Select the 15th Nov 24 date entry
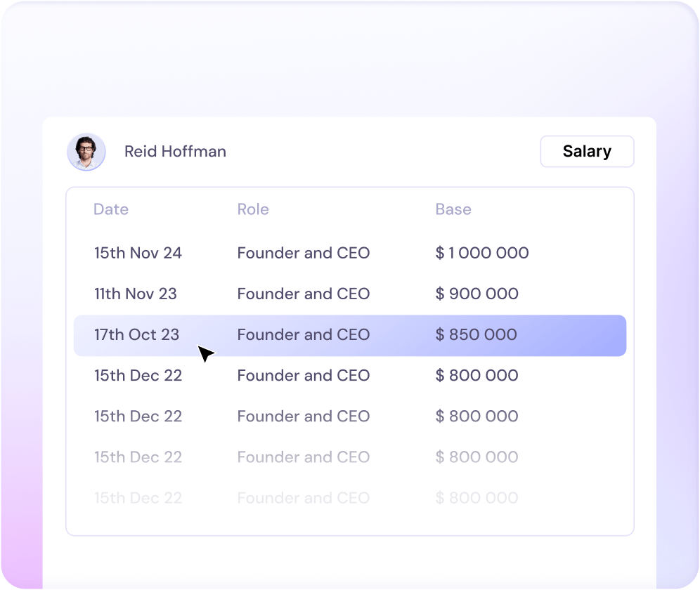700x590 pixels. click(138, 253)
